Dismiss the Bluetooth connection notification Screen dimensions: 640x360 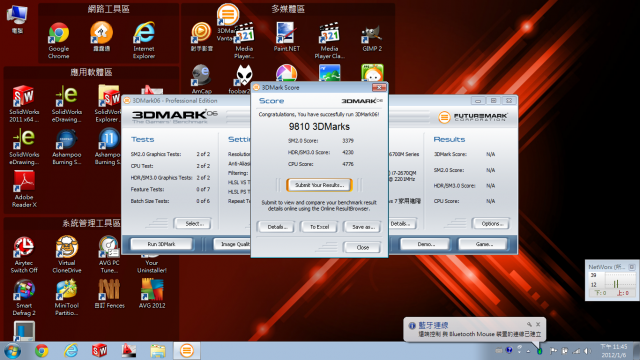pyautogui.click(x=538, y=324)
